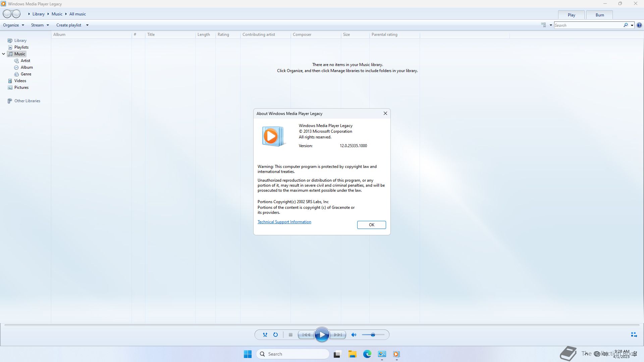Select Library in the navigation tree
The image size is (644, 362).
(20, 41)
